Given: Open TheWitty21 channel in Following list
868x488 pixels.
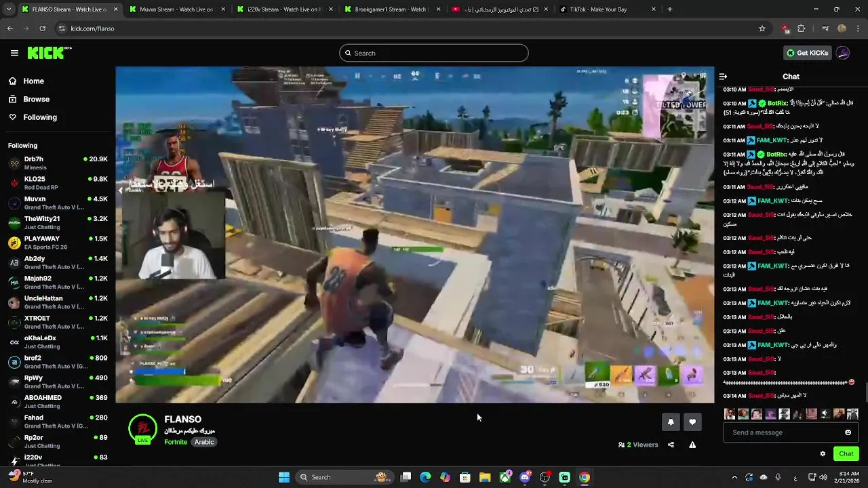Looking at the screenshot, I should coord(58,223).
